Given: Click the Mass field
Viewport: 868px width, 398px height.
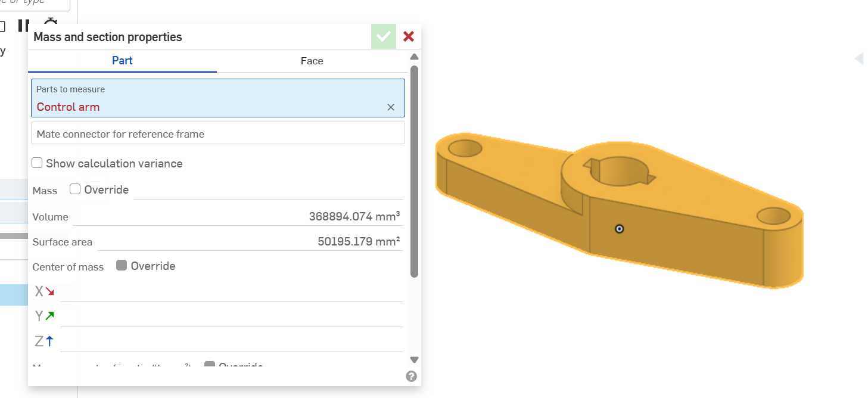Looking at the screenshot, I should 268,189.
